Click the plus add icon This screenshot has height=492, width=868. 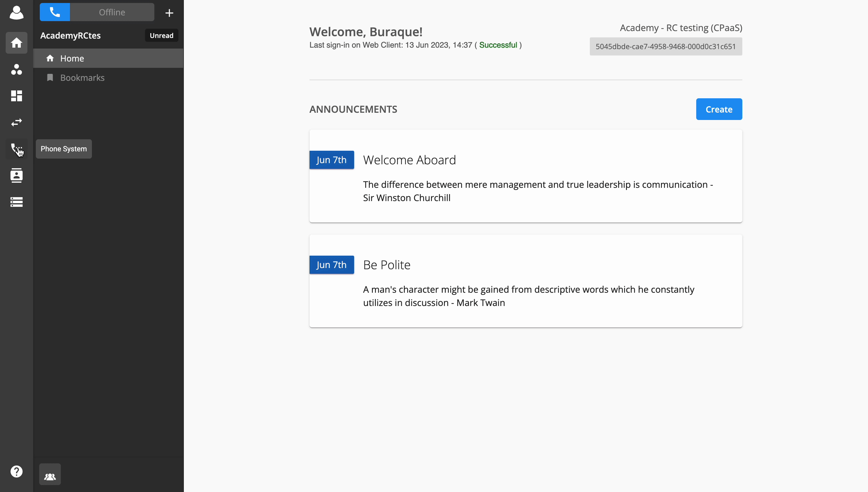tap(169, 13)
